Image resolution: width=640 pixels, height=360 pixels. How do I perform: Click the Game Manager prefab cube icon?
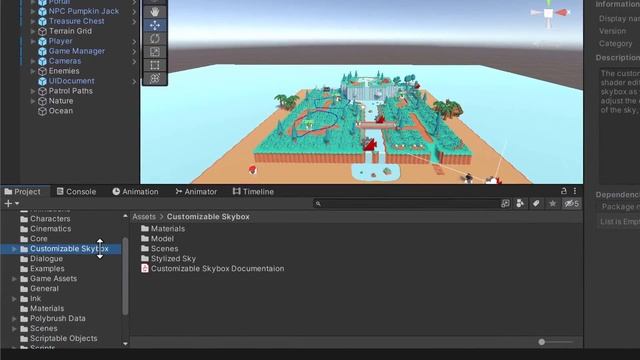42,51
